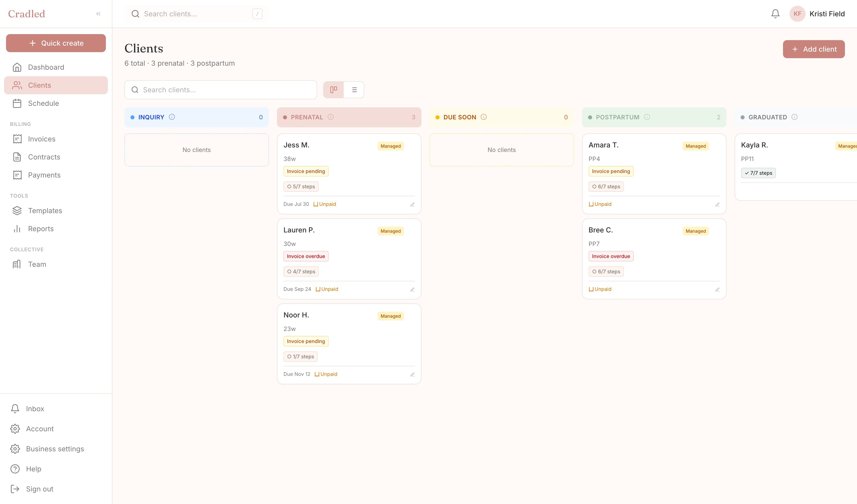Edit Lauren P. card with pencil icon
Image resolution: width=857 pixels, height=504 pixels.
412,290
